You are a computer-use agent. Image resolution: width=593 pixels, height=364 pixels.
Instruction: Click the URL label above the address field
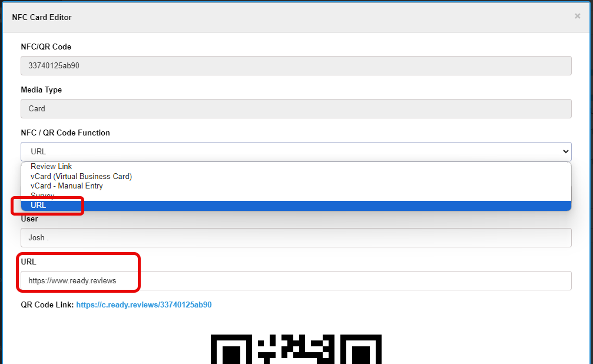[x=29, y=262]
